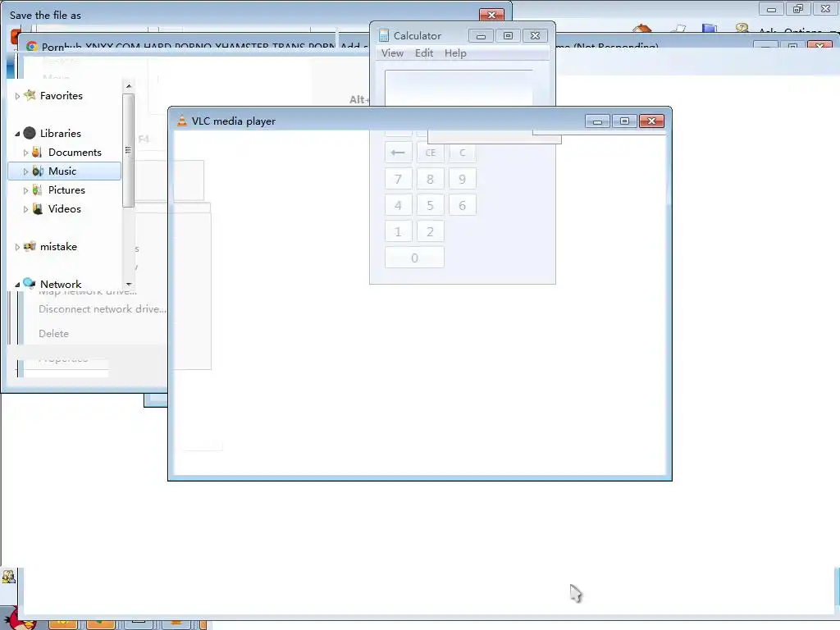Click the navigation tree scrollbar up arrow
Viewport: 840px width, 630px height.
(129, 85)
